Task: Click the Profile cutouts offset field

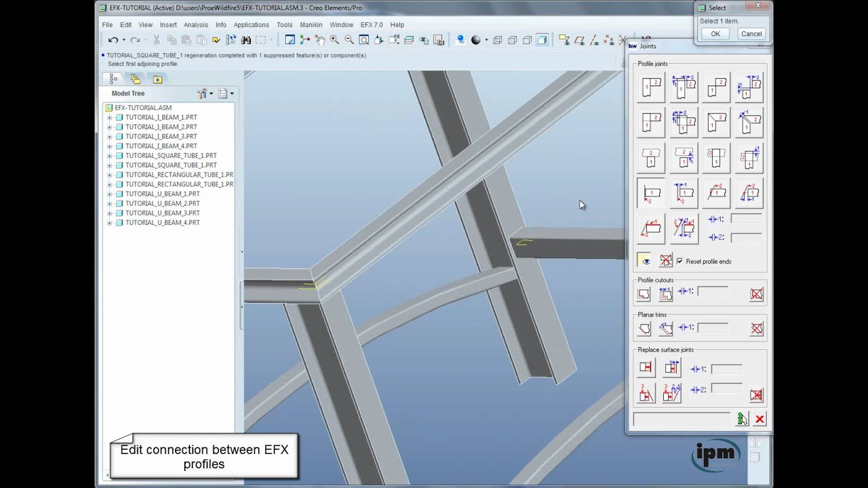Action: (713, 291)
